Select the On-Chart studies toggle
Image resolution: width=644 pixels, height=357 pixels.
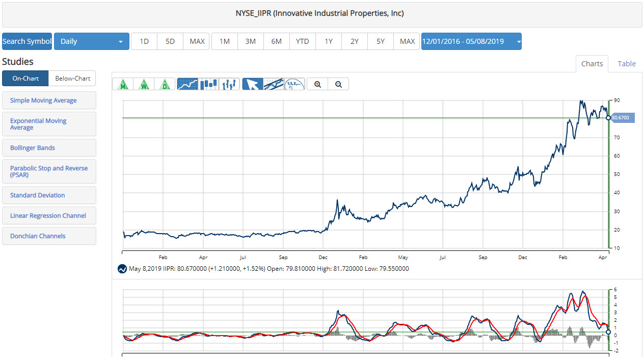(25, 79)
